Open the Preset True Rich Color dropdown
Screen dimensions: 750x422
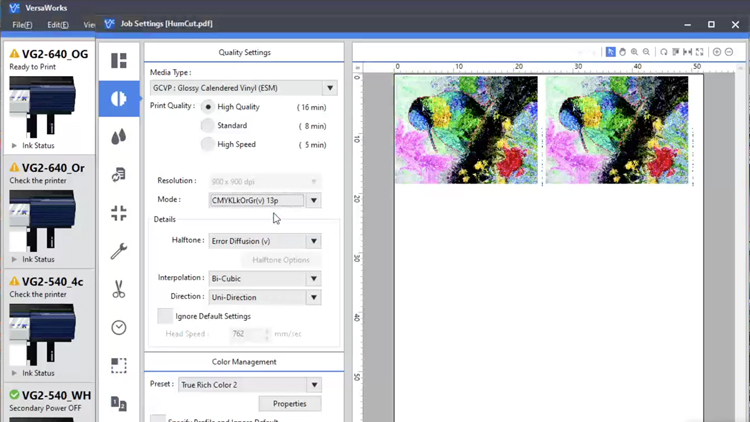[x=313, y=385]
